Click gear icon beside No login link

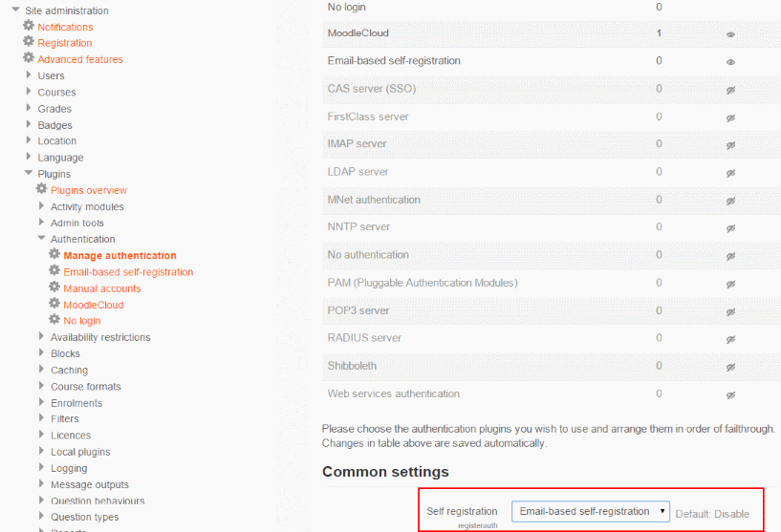pos(54,319)
